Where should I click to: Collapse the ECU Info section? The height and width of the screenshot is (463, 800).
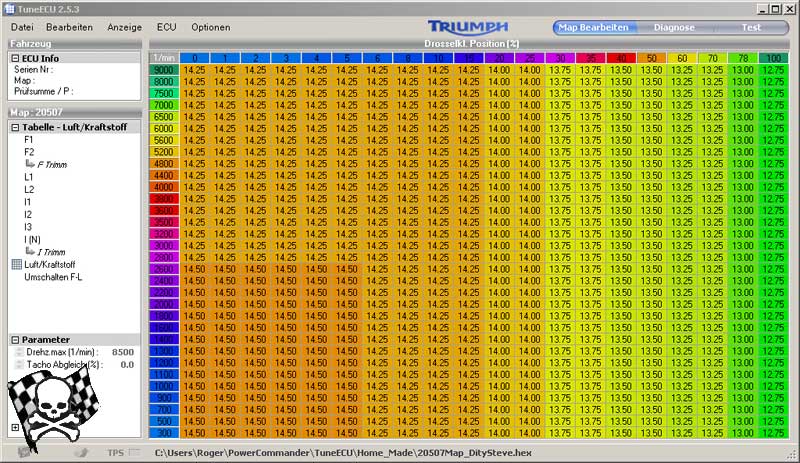pyautogui.click(x=15, y=59)
